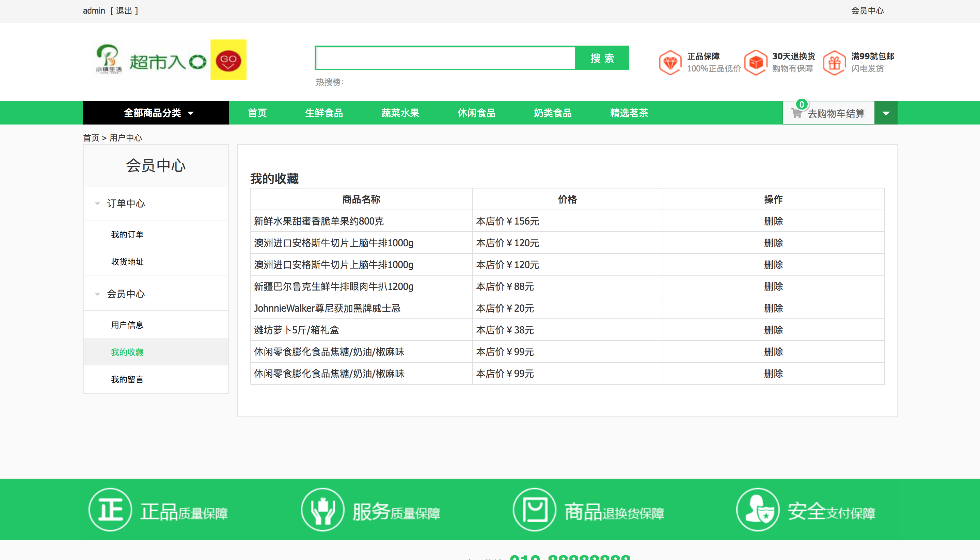
Task: Delete the 潍坊萝卜5斤/箱礼盒 favorite
Action: (x=773, y=330)
